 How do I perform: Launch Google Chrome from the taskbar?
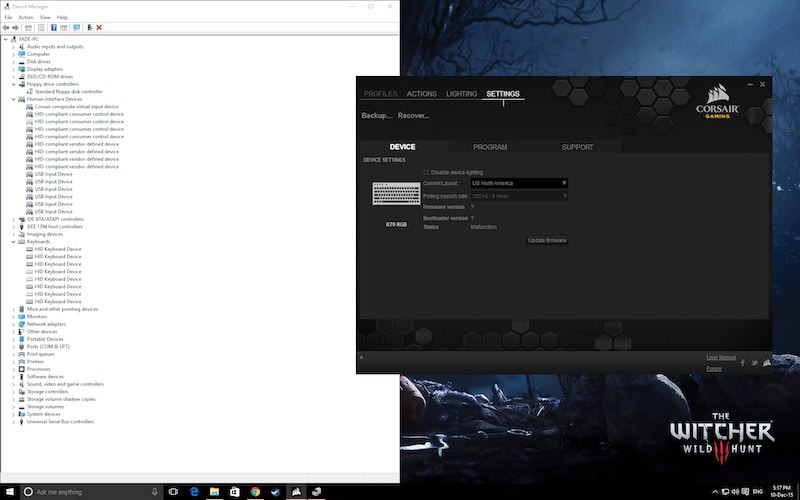pos(255,492)
